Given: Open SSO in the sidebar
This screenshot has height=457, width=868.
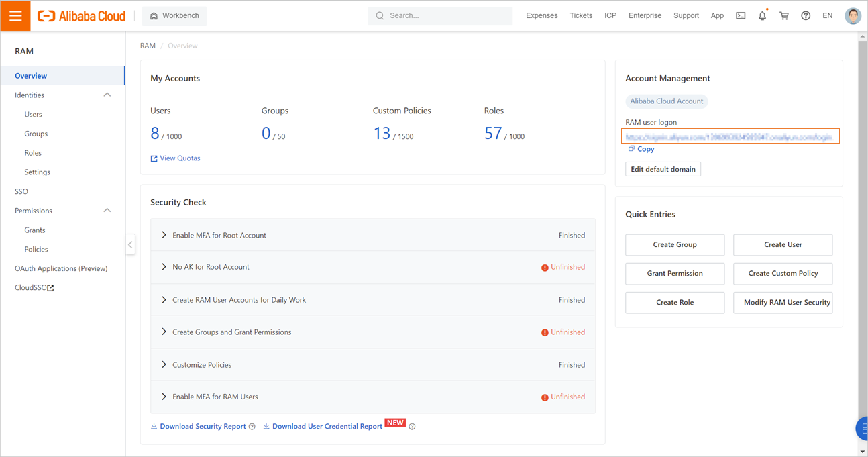Looking at the screenshot, I should pyautogui.click(x=21, y=191).
